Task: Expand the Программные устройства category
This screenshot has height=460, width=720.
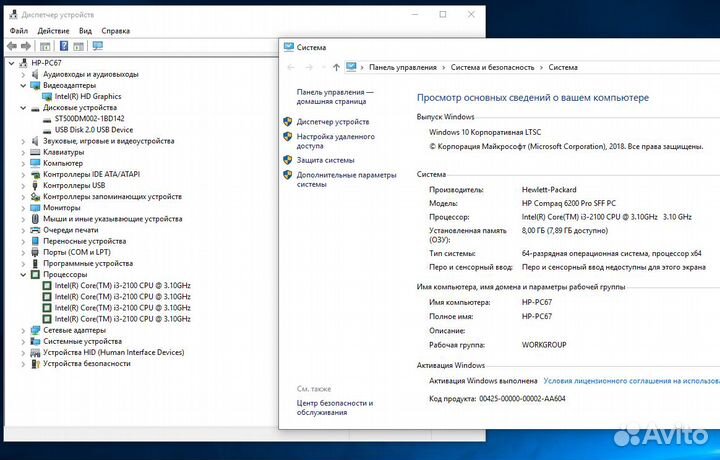Action: pyautogui.click(x=23, y=264)
